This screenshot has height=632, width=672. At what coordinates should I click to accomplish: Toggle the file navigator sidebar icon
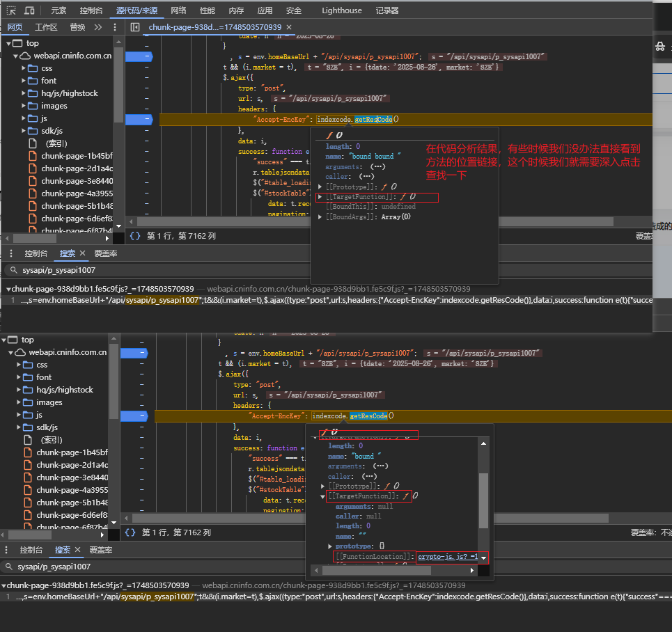(x=135, y=27)
